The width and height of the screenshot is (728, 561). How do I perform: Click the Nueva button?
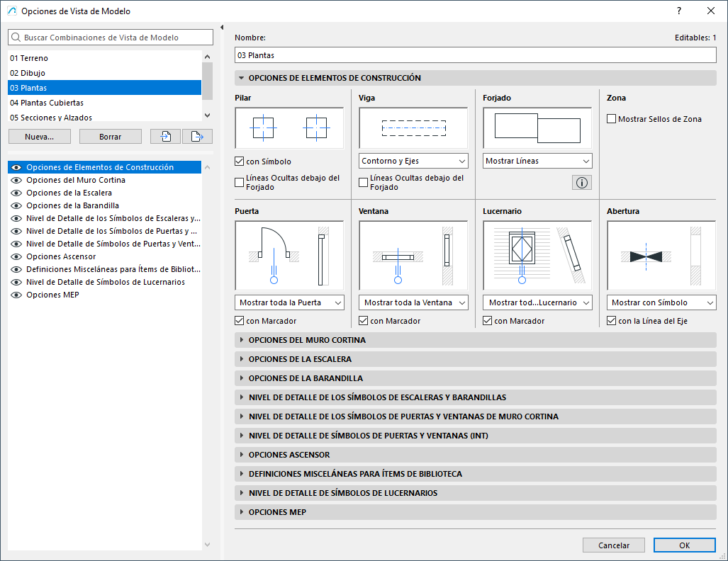click(x=39, y=136)
